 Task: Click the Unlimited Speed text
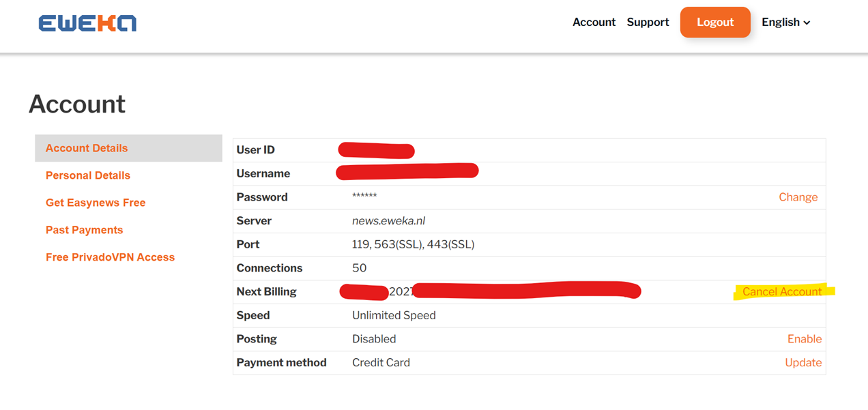[394, 315]
